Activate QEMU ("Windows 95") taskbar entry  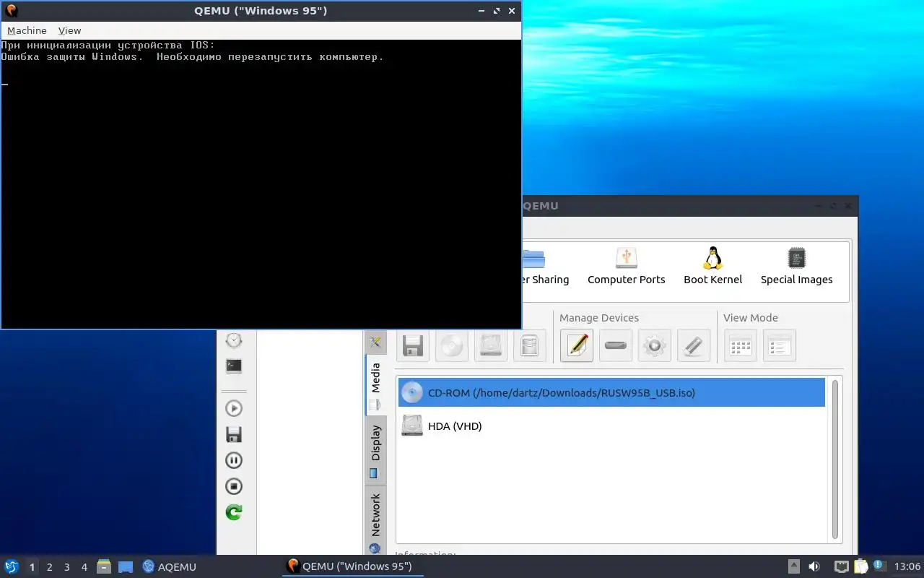(352, 566)
